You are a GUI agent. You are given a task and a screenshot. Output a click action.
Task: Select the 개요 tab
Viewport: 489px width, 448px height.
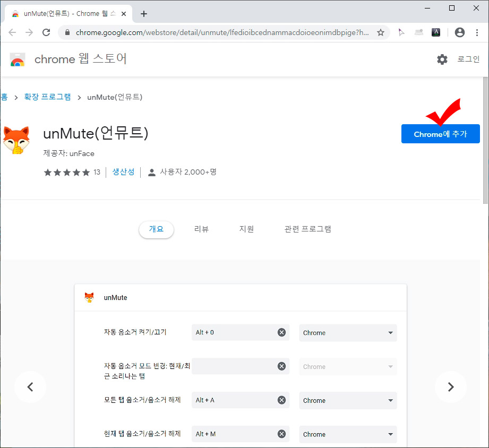tap(156, 229)
